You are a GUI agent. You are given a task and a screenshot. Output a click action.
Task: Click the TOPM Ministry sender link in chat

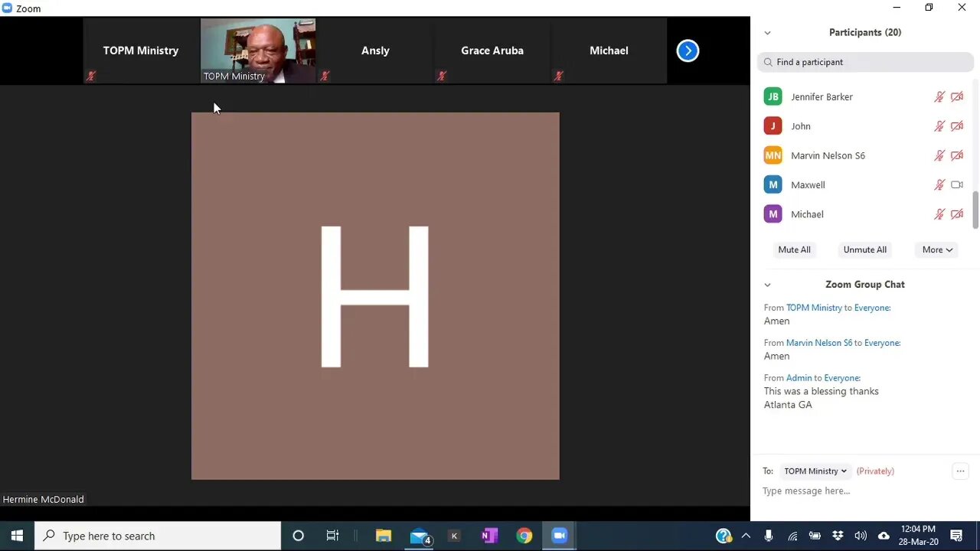(x=814, y=308)
